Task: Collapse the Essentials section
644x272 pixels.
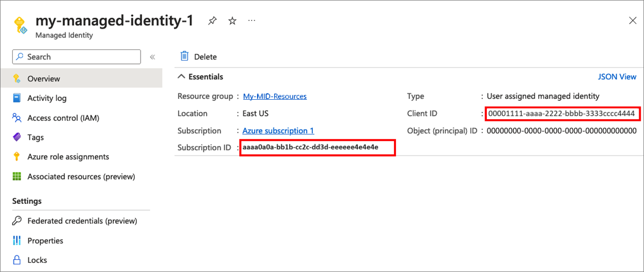Action: click(x=181, y=77)
